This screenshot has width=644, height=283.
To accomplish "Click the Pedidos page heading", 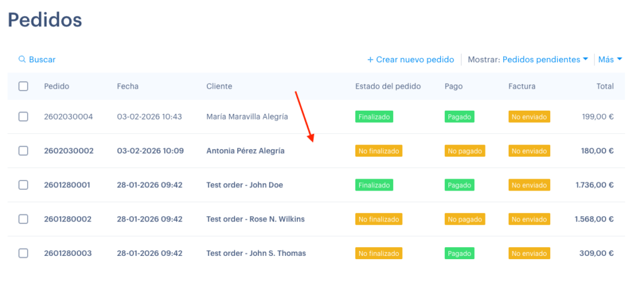I will pyautogui.click(x=45, y=19).
